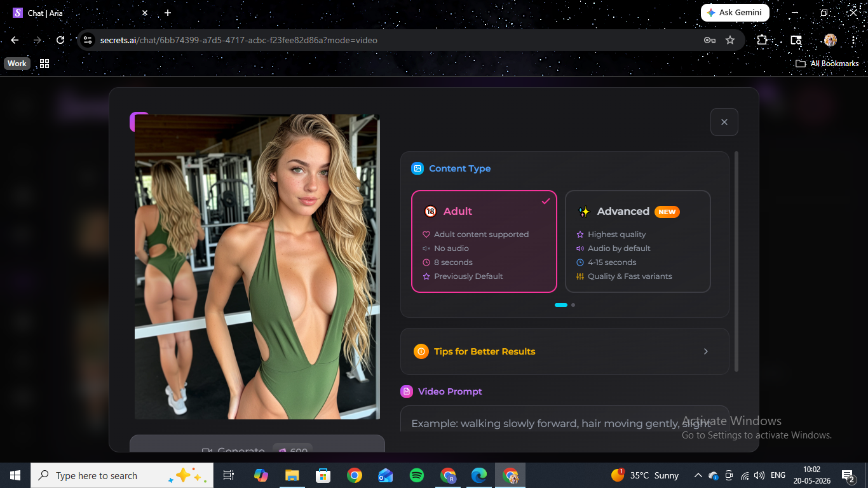Click the NEW badge on Advanced
Screen dimensions: 868x488
667,212
